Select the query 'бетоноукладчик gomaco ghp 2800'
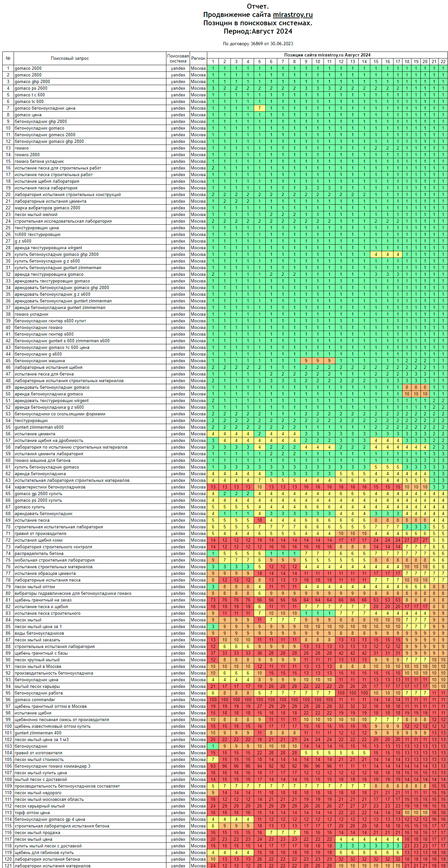Screen dimensions: 448x868 coord(49,142)
